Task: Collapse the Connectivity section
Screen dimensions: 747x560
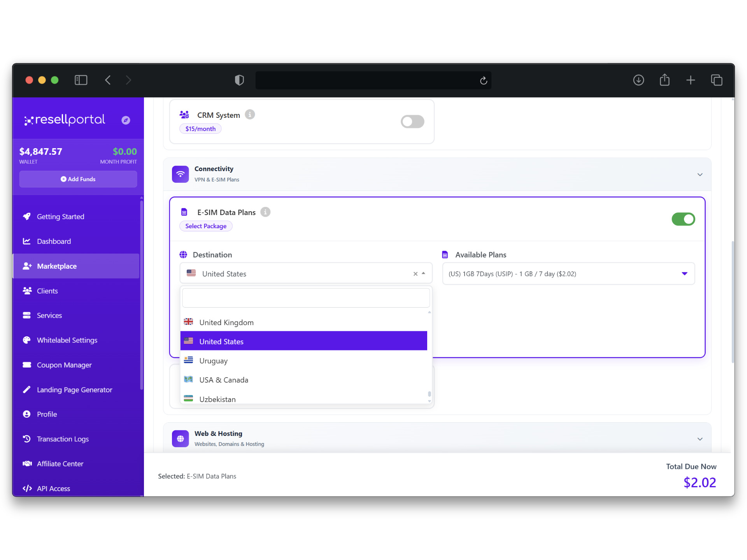Action: [700, 175]
